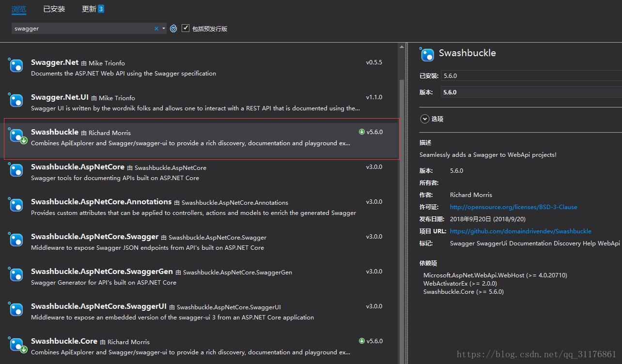Click the Microsoft.AspNet.WebApi.WebHost dependency
Screen dimensions: 622x364
495,275
